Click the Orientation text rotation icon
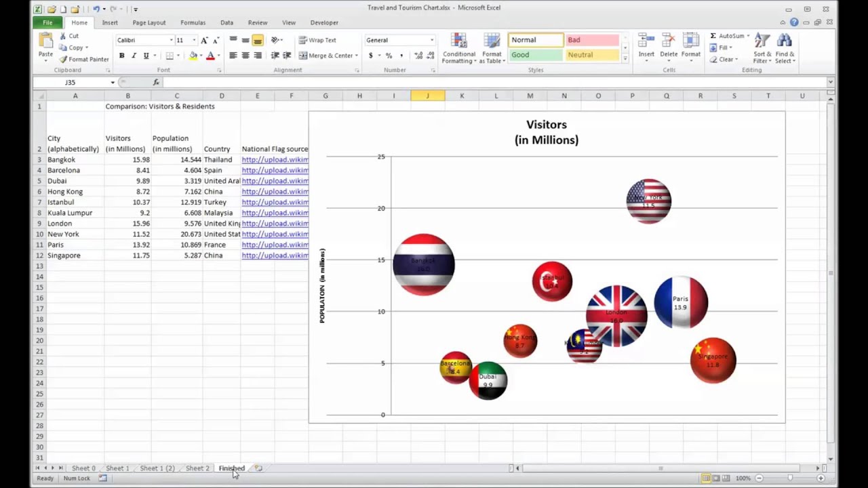Screen dimensions: 868x488 (x=275, y=40)
